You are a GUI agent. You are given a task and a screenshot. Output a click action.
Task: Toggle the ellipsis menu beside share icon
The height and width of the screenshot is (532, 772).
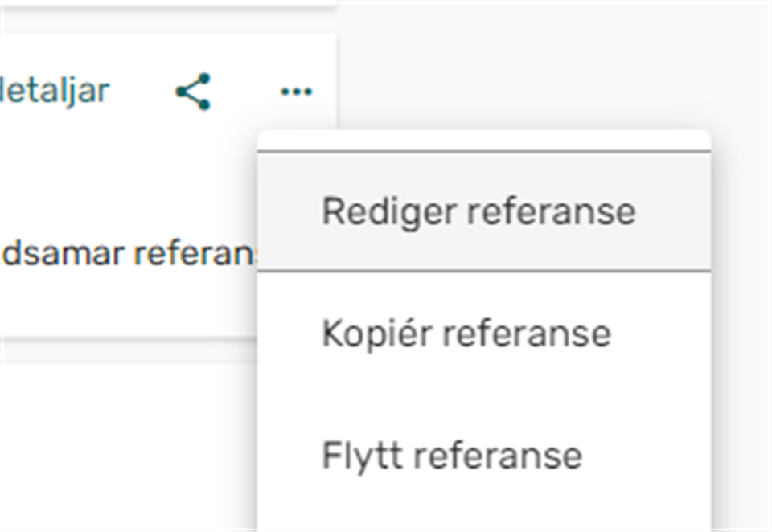(296, 92)
